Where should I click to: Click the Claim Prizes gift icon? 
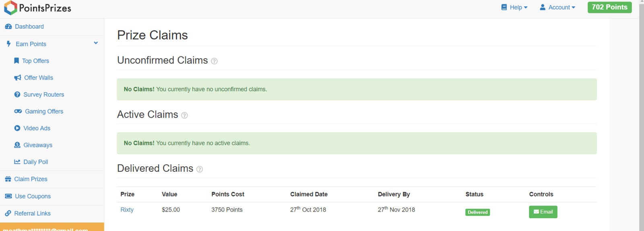(x=8, y=179)
